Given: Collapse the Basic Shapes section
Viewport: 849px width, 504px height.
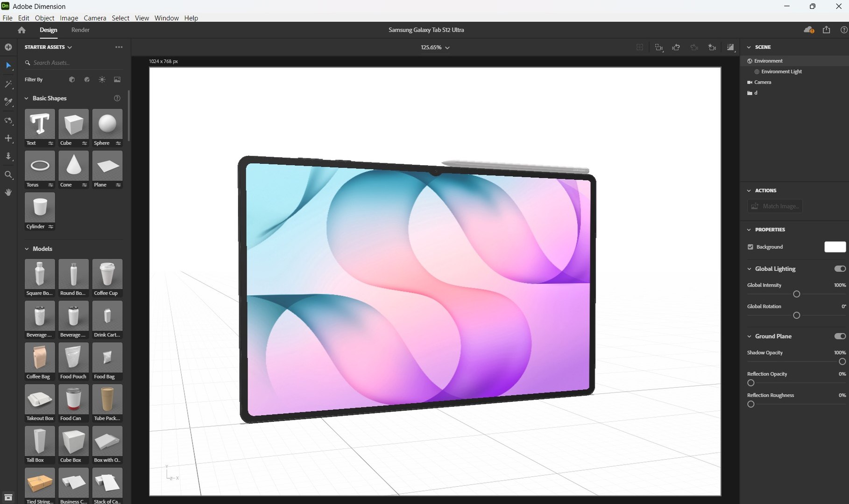Looking at the screenshot, I should [27, 98].
